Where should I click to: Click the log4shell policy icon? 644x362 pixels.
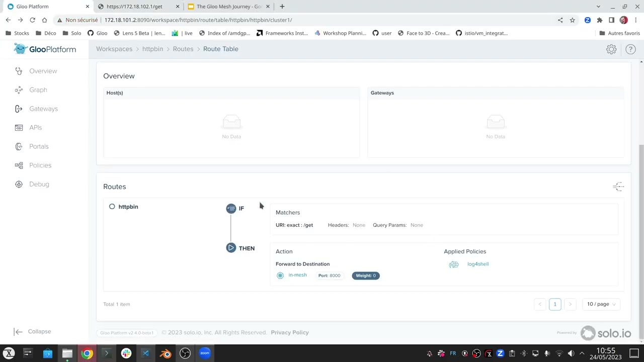(454, 264)
